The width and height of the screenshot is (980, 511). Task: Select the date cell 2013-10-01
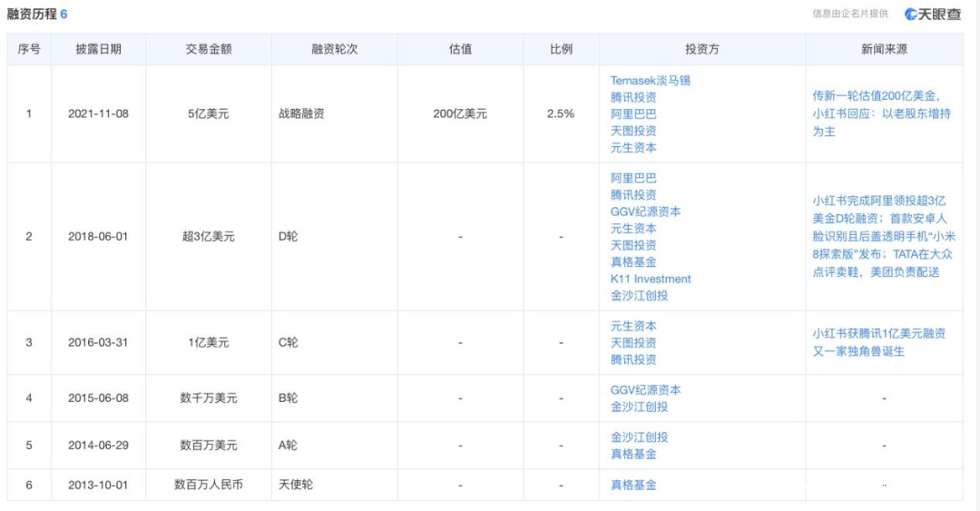98,485
